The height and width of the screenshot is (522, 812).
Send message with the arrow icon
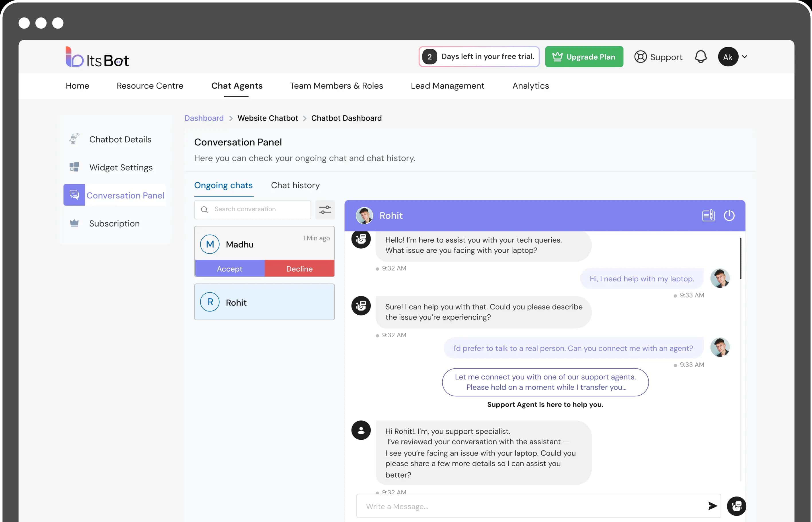point(713,506)
